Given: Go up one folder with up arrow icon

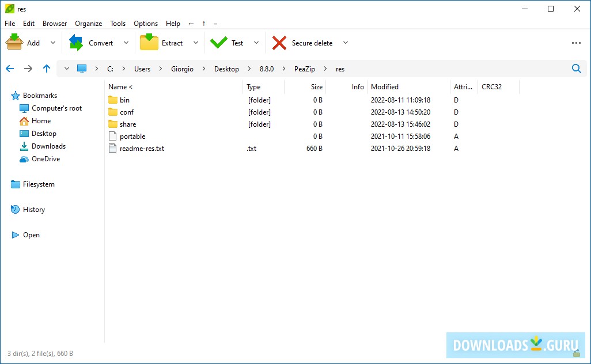Looking at the screenshot, I should [46, 69].
